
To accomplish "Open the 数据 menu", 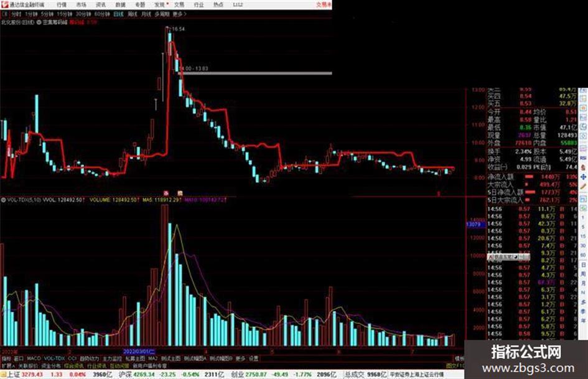I will 120,4.
